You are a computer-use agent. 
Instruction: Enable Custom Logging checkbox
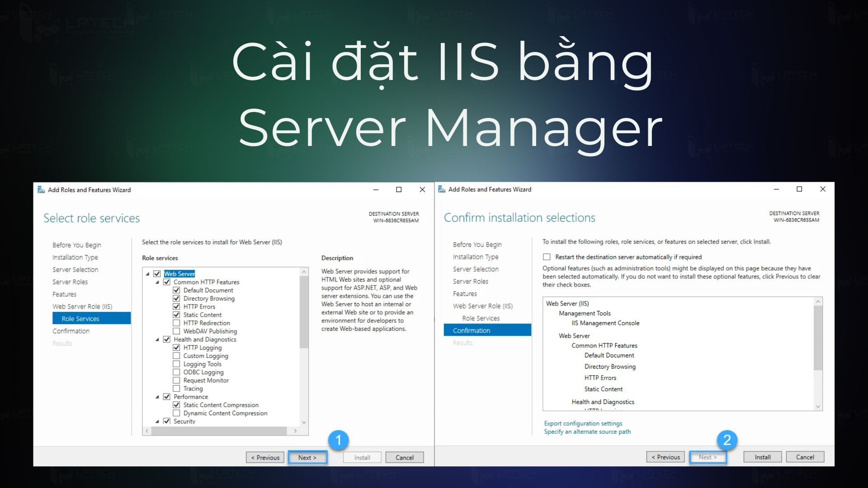[x=177, y=356]
